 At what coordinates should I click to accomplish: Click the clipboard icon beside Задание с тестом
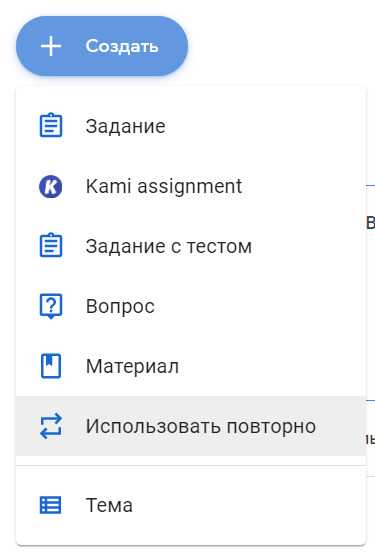[x=51, y=245]
